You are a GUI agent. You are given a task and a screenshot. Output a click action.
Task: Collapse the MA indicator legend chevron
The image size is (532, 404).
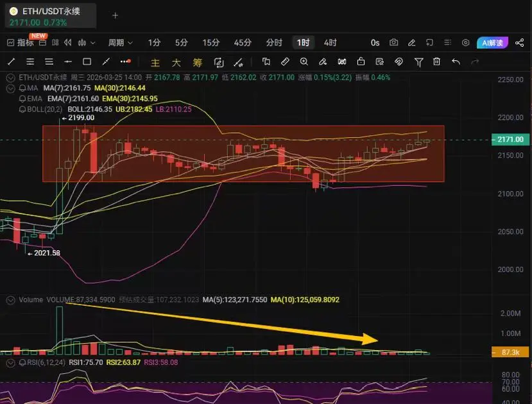11,88
